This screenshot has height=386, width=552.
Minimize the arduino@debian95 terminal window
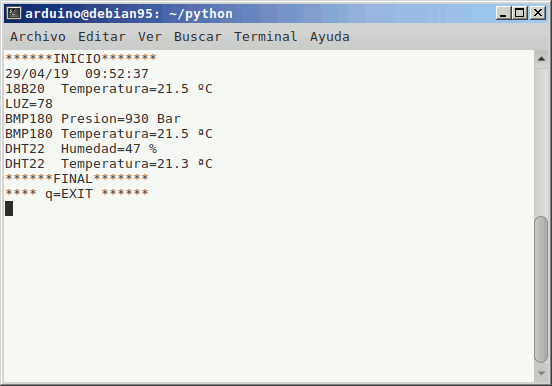click(503, 13)
